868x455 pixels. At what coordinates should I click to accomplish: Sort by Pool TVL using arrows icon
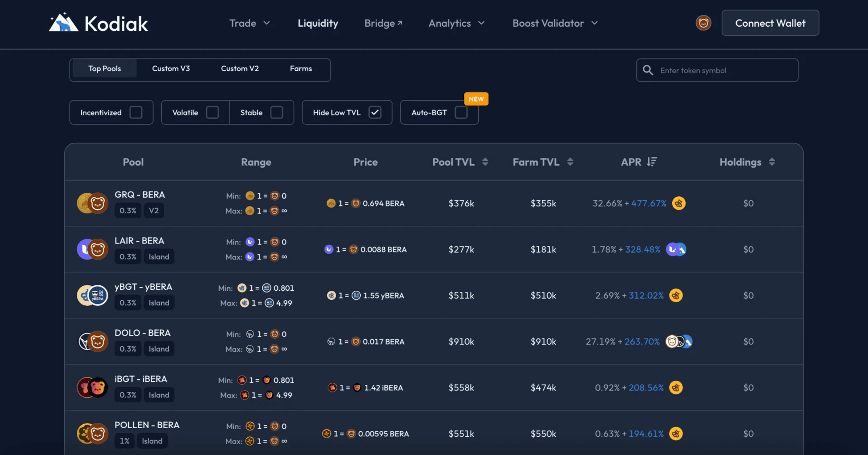pyautogui.click(x=485, y=162)
